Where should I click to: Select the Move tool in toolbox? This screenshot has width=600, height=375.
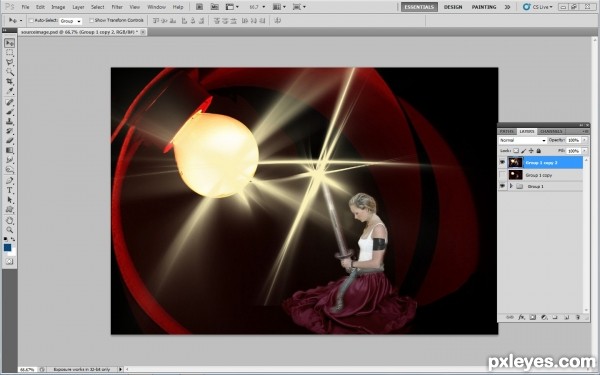click(x=9, y=43)
